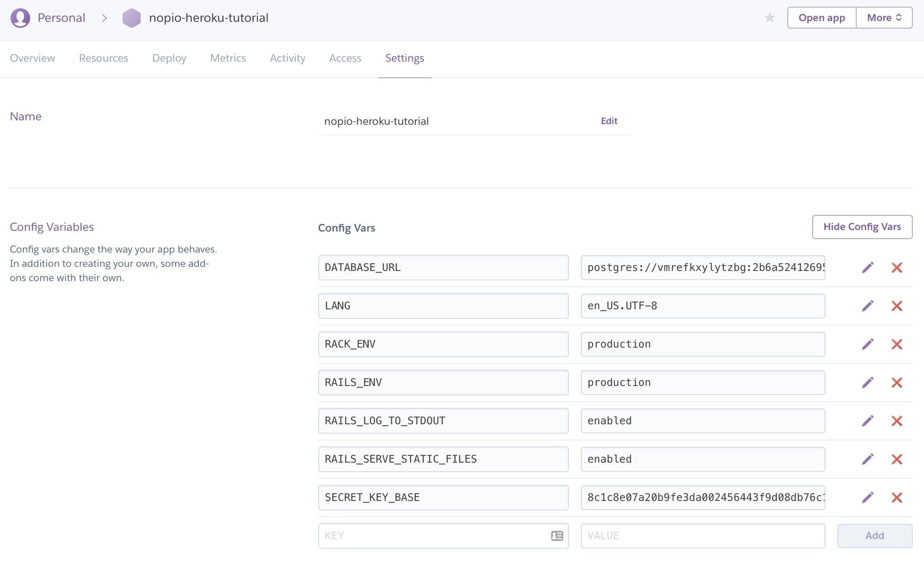The height and width of the screenshot is (584, 924).
Task: Click the SECRET_KEY_BASE value field
Action: pyautogui.click(x=703, y=497)
